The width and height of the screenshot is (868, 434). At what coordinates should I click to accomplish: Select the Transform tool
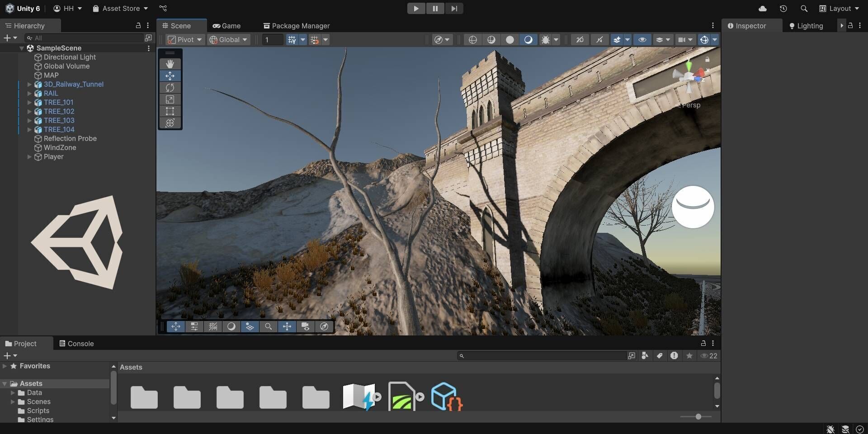(170, 123)
